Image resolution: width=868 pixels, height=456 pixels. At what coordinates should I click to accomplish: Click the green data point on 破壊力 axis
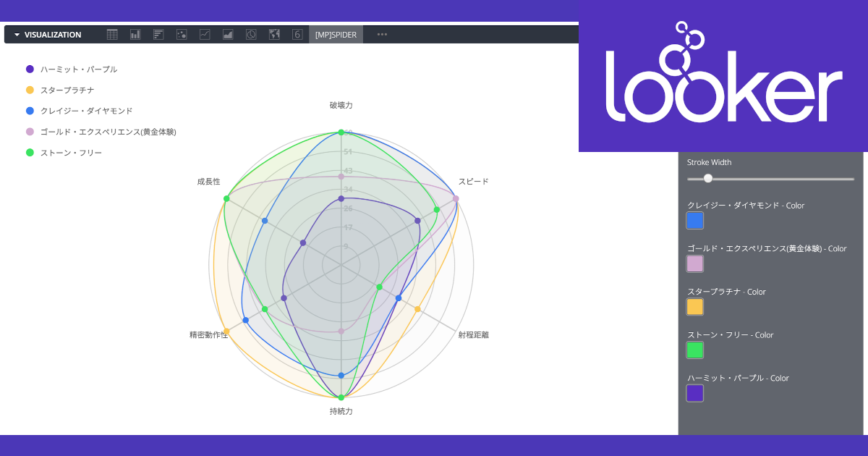(x=341, y=132)
